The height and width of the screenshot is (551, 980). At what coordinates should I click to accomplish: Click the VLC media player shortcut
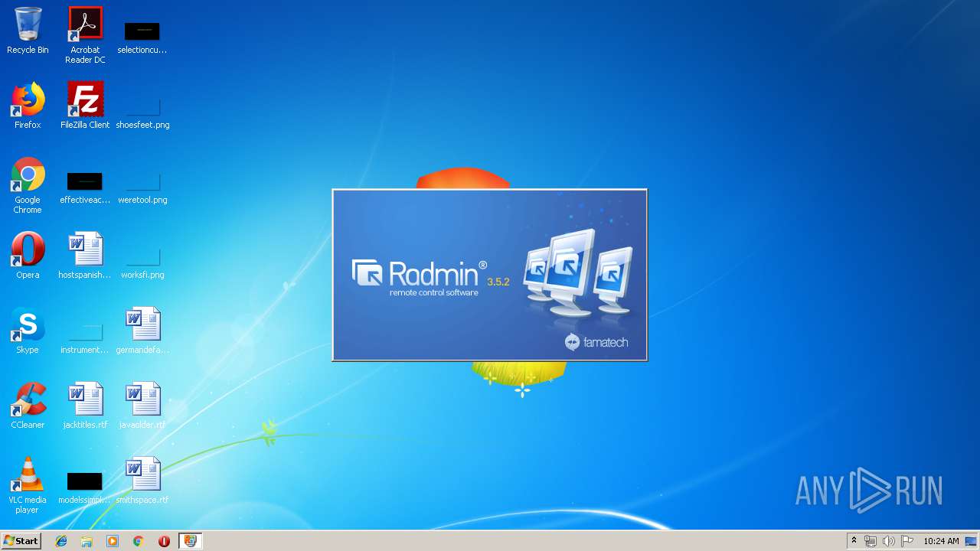click(28, 486)
